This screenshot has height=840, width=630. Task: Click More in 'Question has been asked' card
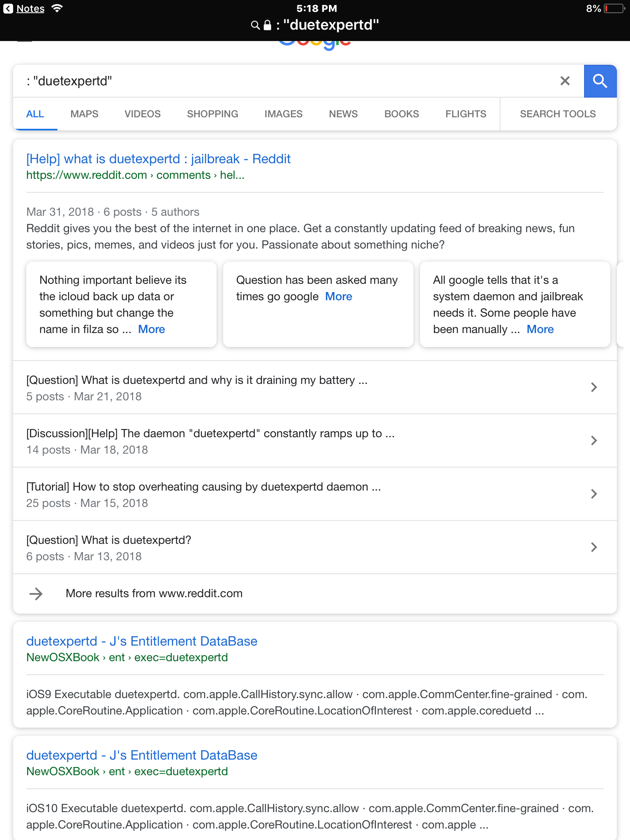click(x=338, y=297)
